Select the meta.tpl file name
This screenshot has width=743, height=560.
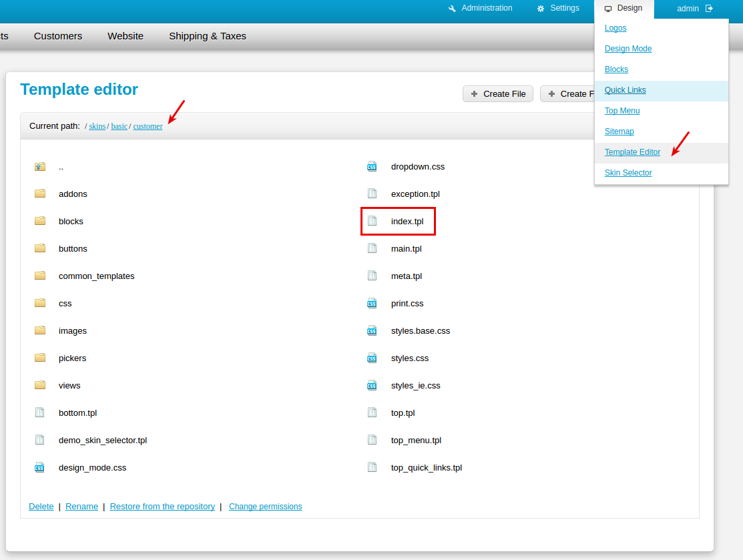[406, 276]
